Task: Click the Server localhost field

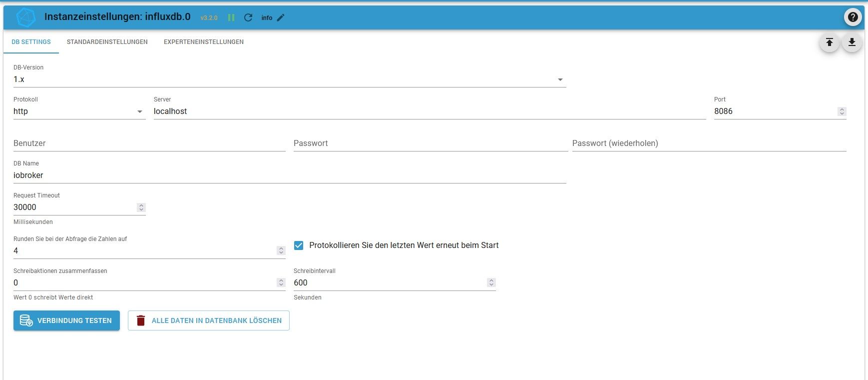Action: [430, 111]
